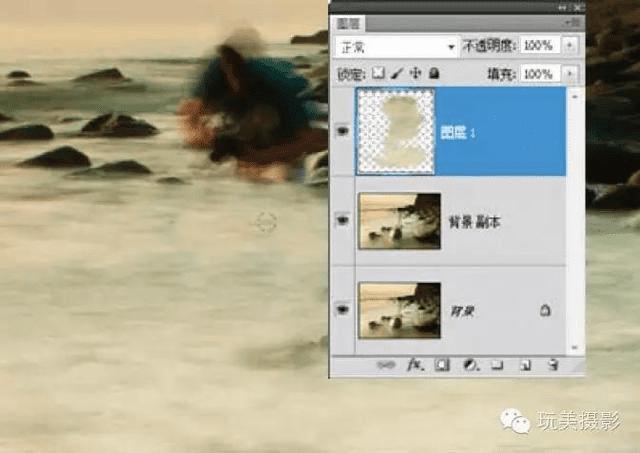The width and height of the screenshot is (640, 453).
Task: Click the lock image pixels brush icon
Action: coord(397,73)
